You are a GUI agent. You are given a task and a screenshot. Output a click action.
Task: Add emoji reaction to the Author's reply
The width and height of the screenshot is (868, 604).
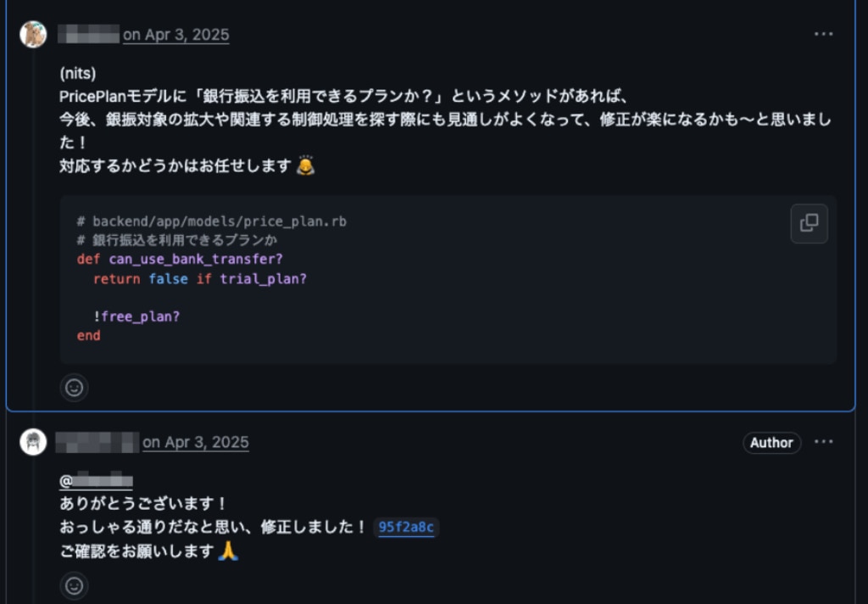coord(75,585)
